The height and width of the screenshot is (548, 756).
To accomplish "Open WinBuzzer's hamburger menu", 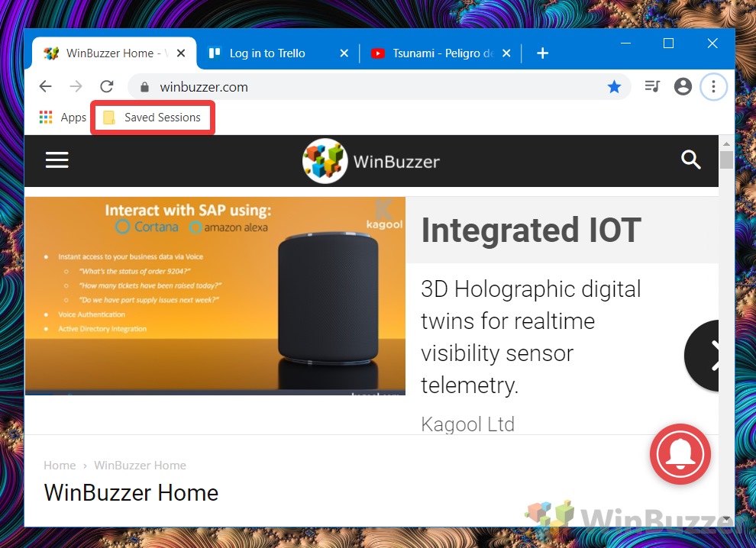I will coord(57,160).
